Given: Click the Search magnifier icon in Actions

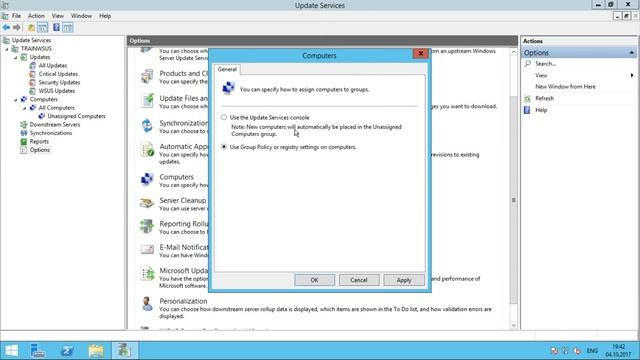Looking at the screenshot, I should click(528, 64).
